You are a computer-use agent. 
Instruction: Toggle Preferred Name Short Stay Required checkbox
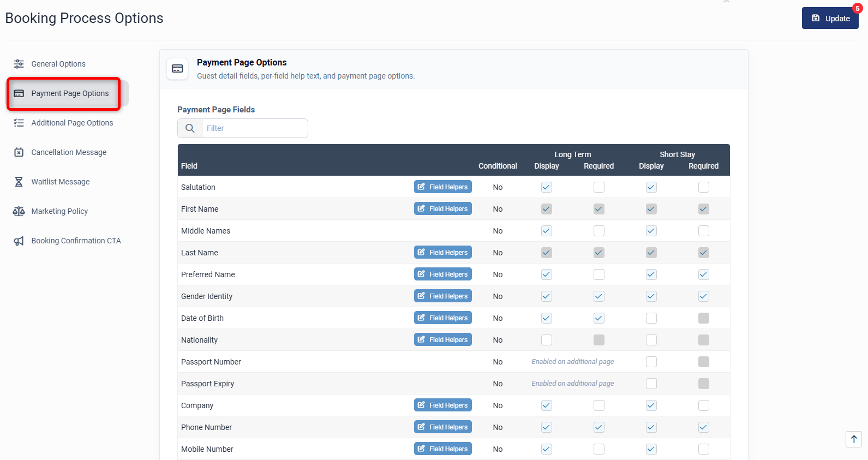704,274
